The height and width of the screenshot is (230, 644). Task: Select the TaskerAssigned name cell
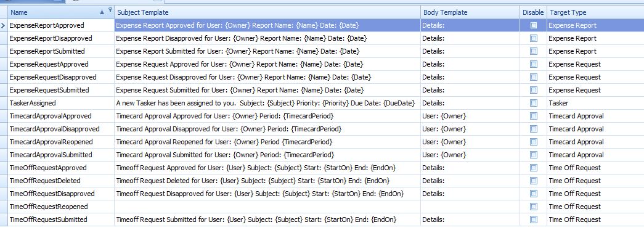click(61, 103)
